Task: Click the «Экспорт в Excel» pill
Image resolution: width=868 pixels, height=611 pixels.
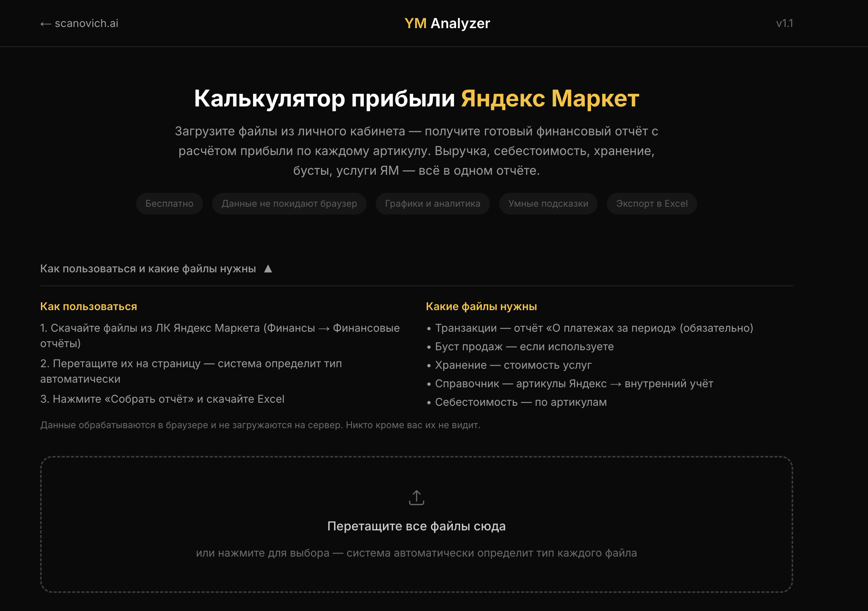Action: [652, 204]
